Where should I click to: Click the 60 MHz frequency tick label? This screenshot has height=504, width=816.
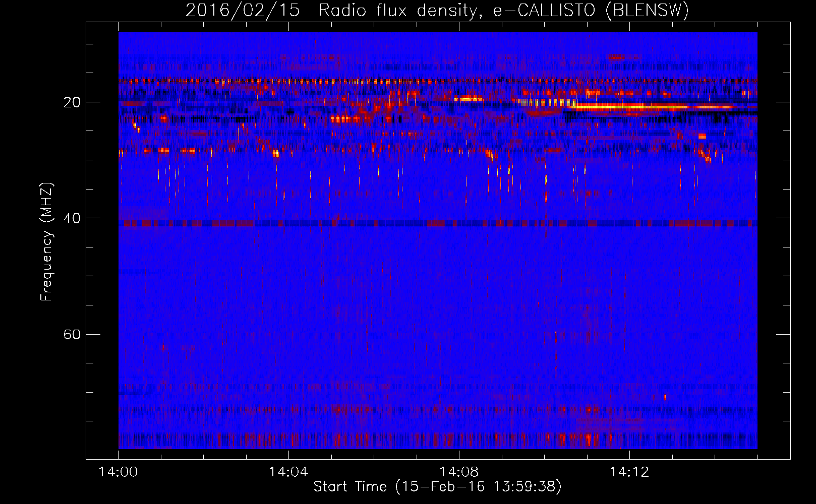pyautogui.click(x=72, y=334)
